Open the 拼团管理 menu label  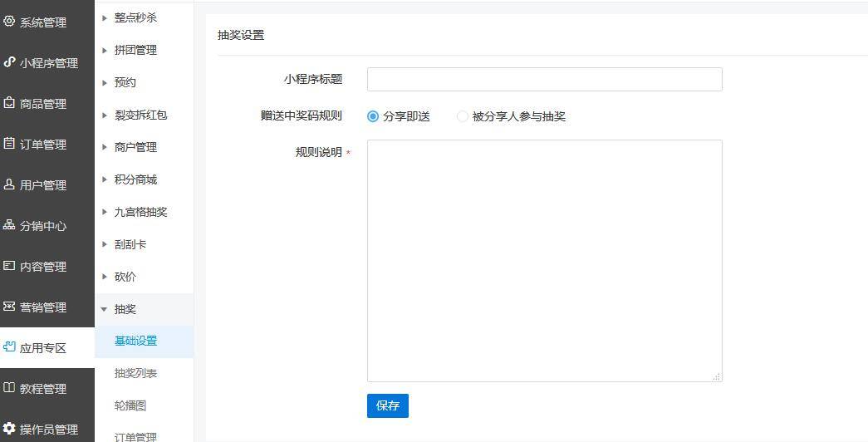tap(135, 51)
